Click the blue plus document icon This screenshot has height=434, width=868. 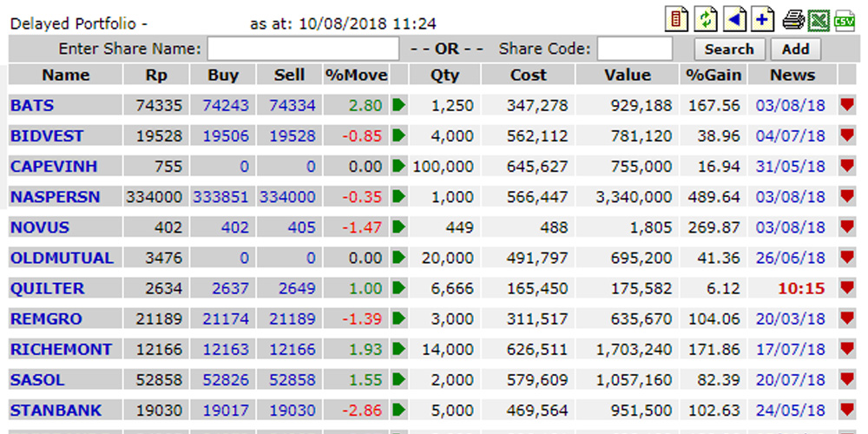pos(763,19)
